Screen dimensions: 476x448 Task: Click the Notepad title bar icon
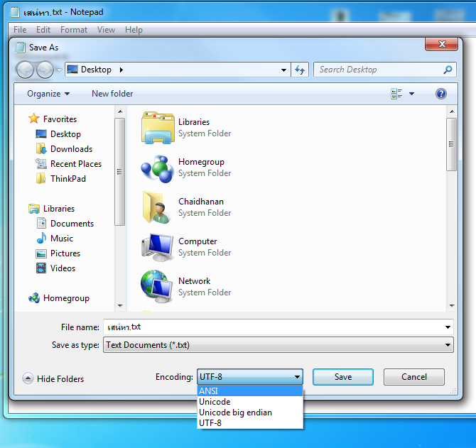click(x=15, y=12)
